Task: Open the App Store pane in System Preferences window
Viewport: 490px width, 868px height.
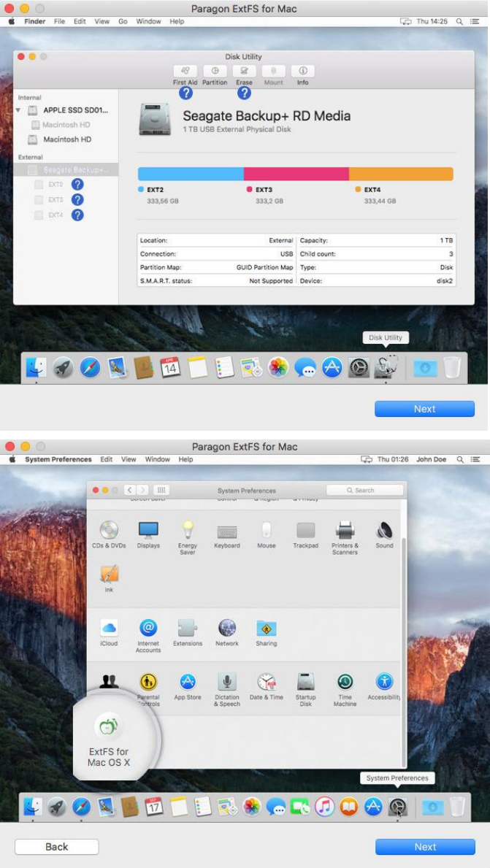Action: point(188,681)
